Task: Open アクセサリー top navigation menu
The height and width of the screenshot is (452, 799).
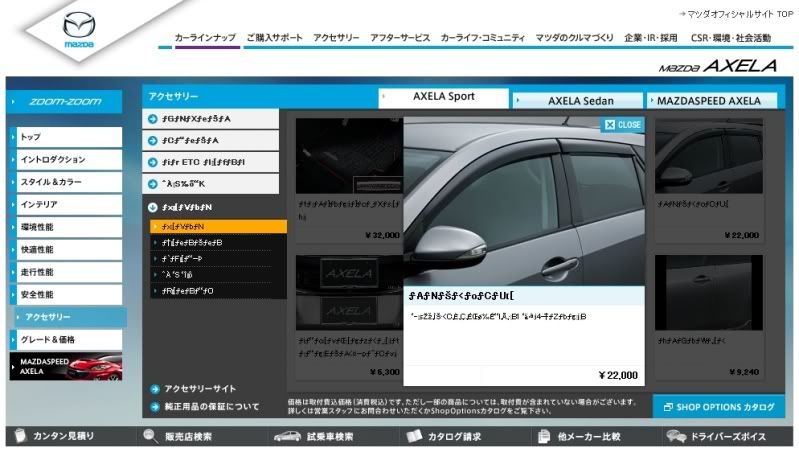Action: 336,38
